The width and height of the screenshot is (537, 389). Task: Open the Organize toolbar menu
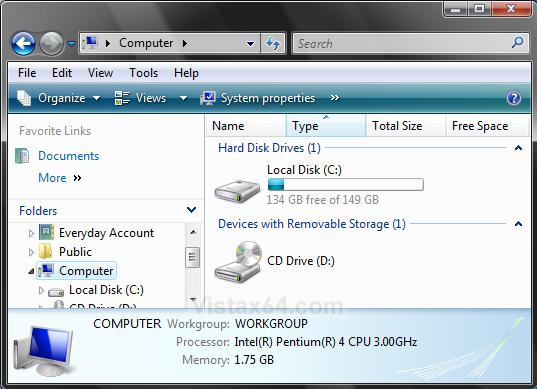[x=59, y=98]
